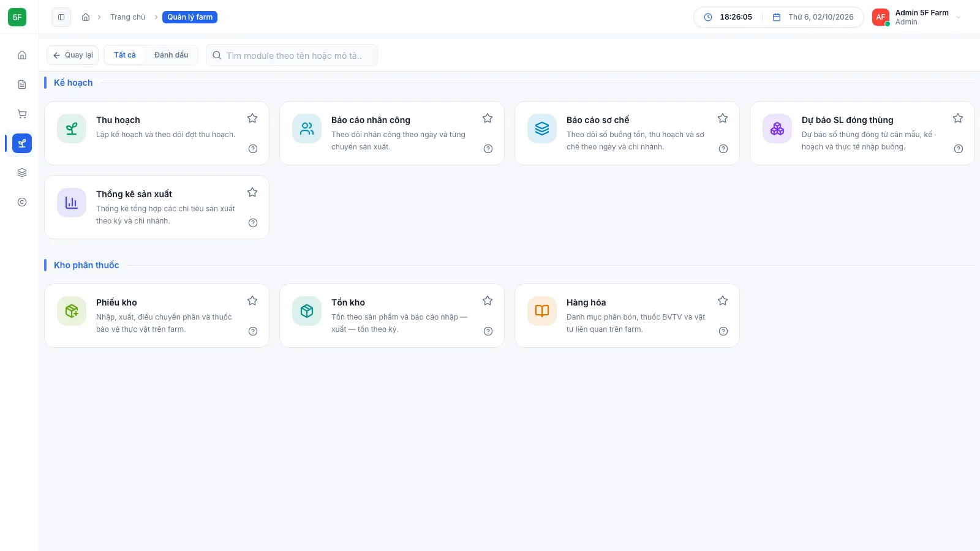
Task: Open the document icon in sidebar
Action: pyautogui.click(x=22, y=84)
